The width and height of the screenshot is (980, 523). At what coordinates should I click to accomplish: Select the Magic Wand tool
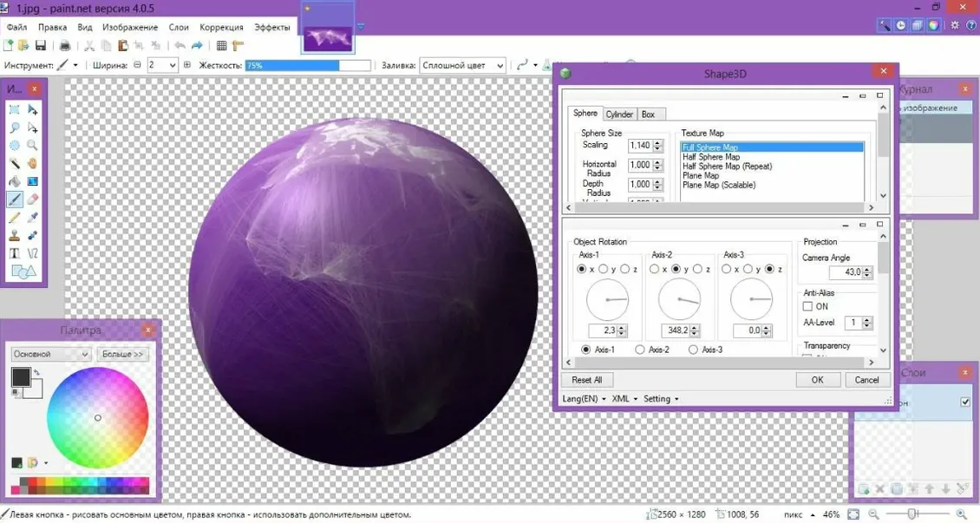(15, 163)
